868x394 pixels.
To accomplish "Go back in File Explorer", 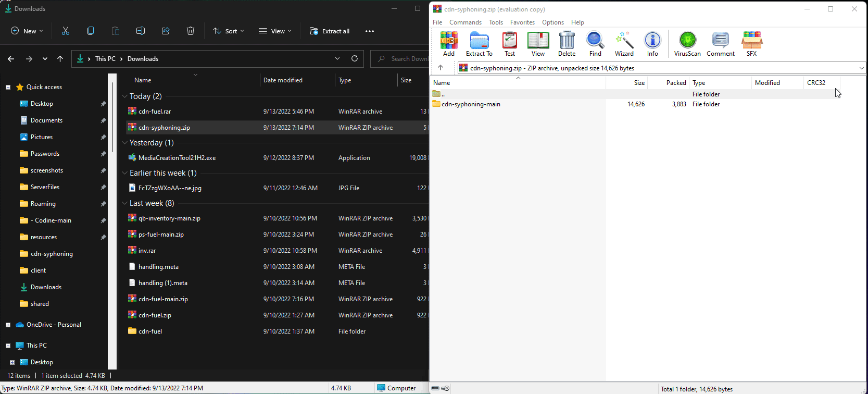I will click(11, 59).
